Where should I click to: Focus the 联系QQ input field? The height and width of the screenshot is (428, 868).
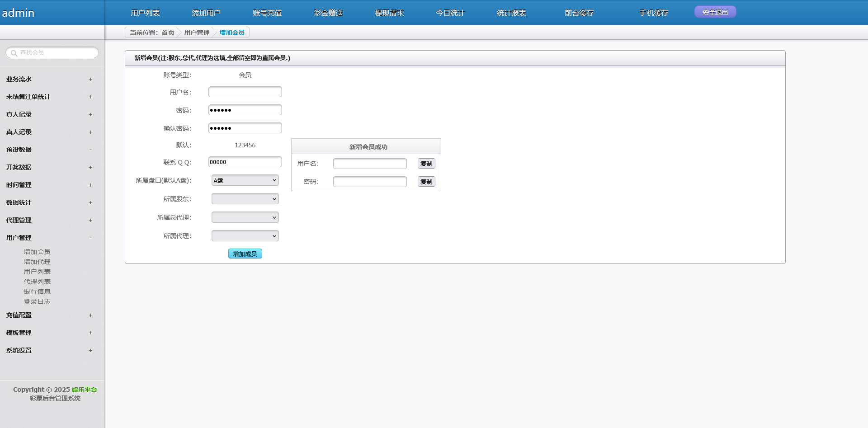point(245,162)
